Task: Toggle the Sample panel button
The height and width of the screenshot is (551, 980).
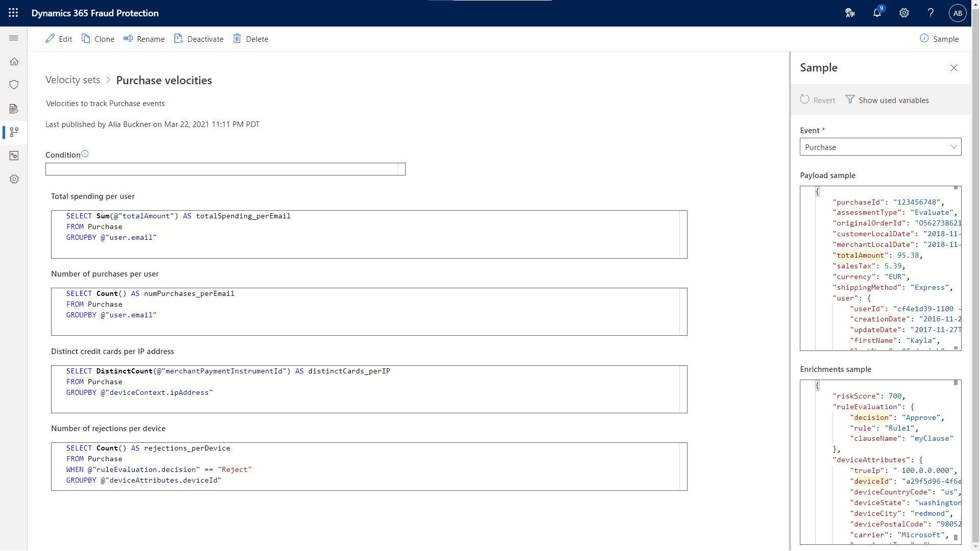Action: pos(939,39)
